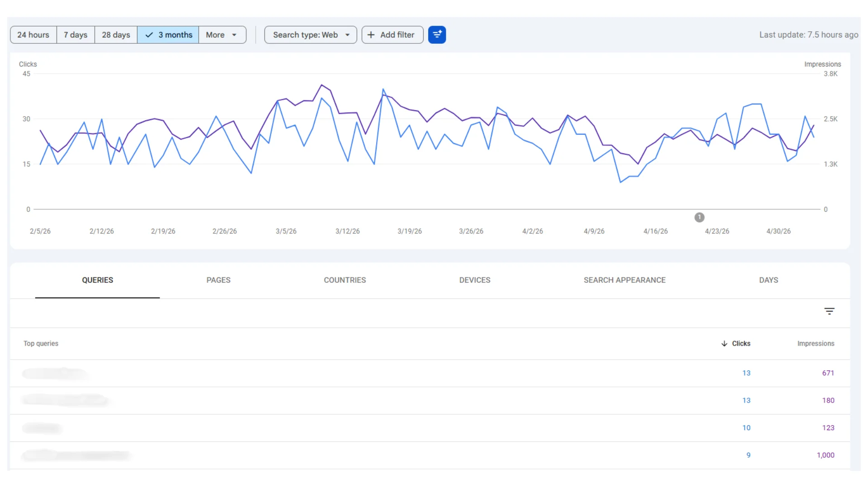Switch to the Devices tab
868x488 pixels.
475,280
